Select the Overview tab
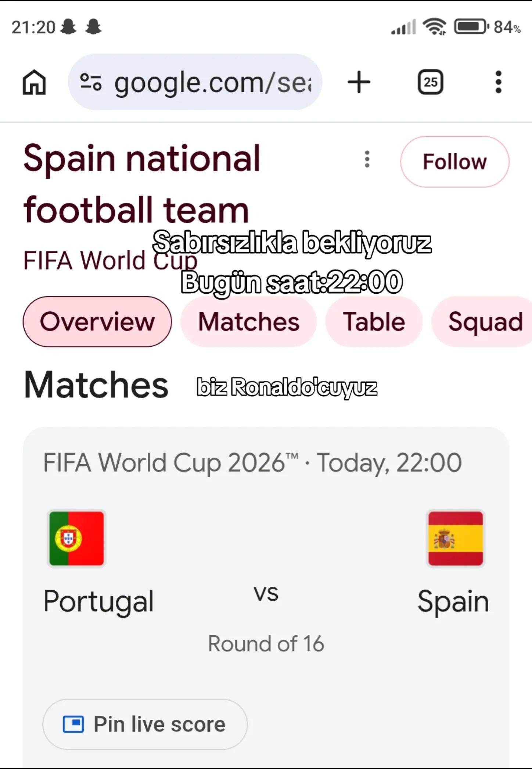 pyautogui.click(x=97, y=322)
